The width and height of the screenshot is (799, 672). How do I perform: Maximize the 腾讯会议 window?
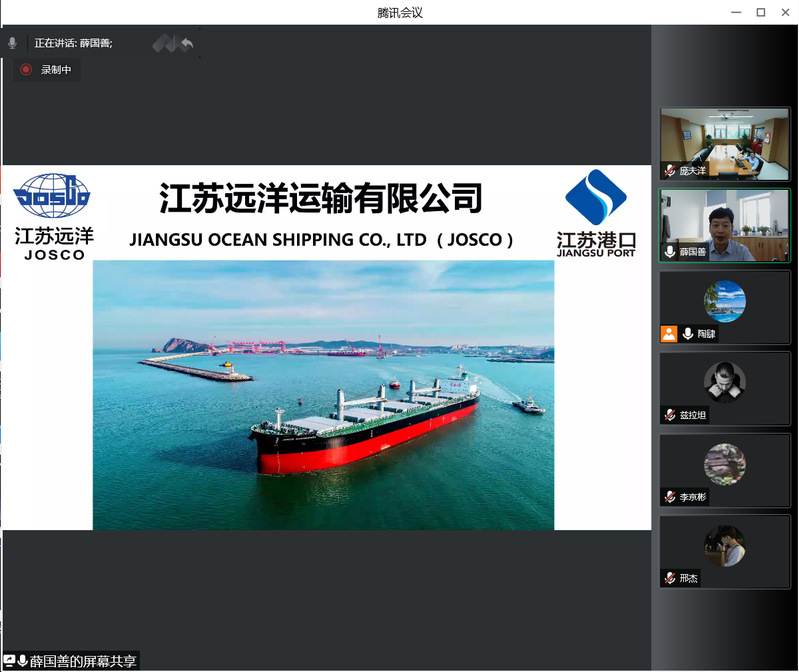pos(761,12)
